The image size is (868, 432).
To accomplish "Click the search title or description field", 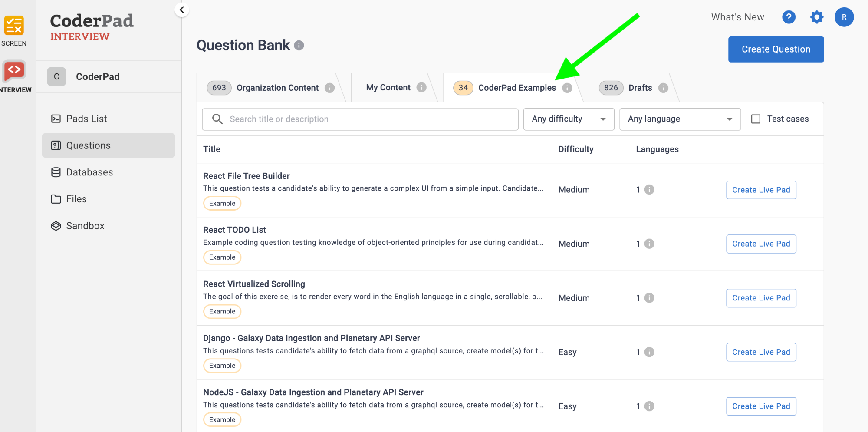I will (x=360, y=119).
